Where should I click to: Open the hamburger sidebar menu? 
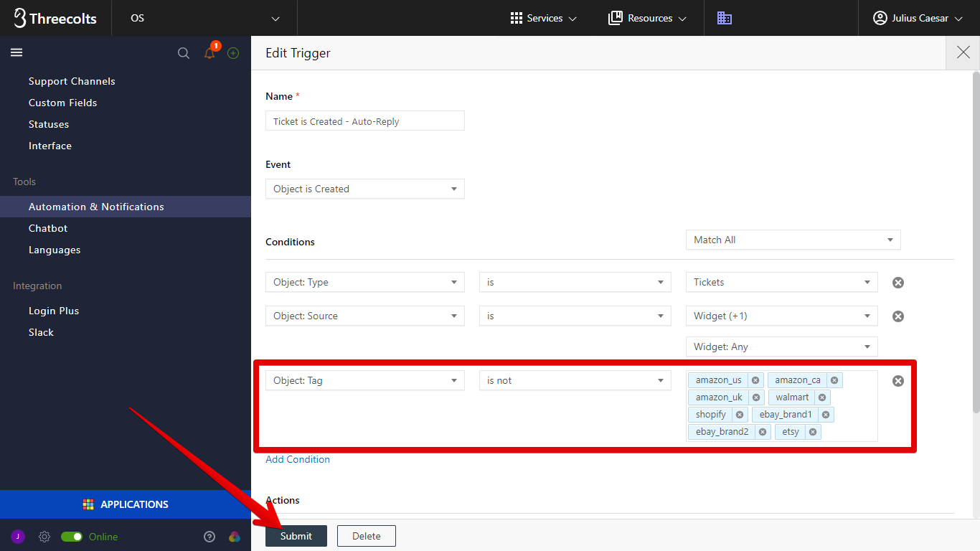coord(17,52)
